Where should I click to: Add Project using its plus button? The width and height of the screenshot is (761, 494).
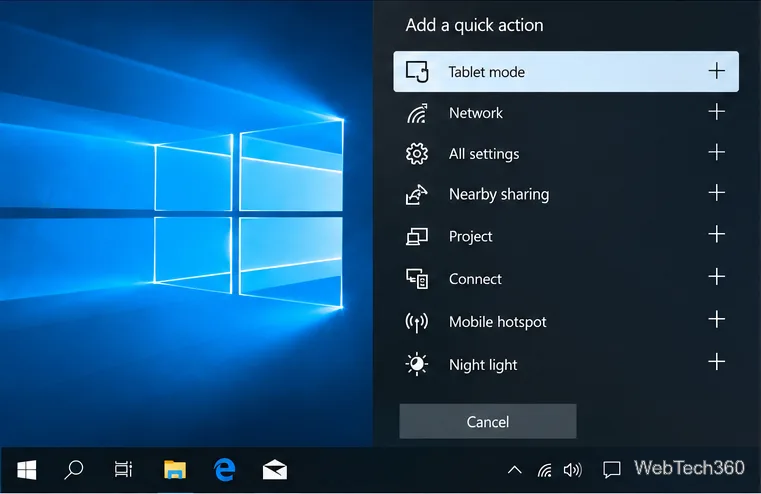pyautogui.click(x=716, y=234)
